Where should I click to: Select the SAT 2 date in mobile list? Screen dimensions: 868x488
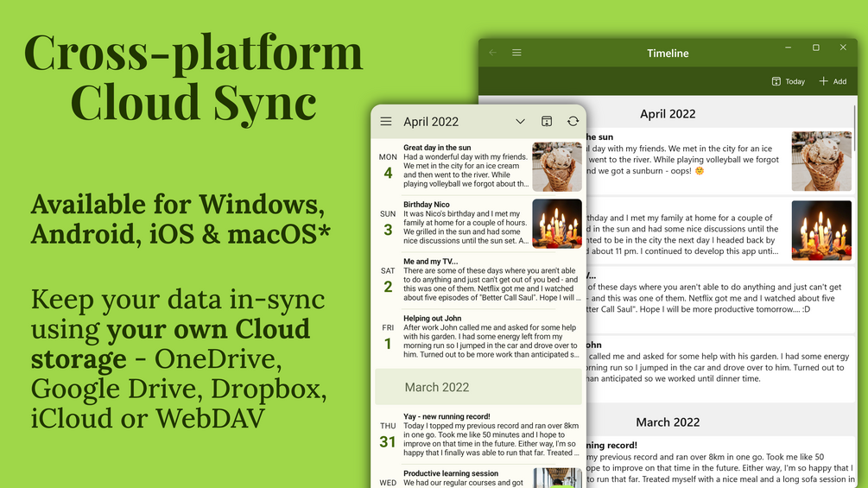point(388,281)
